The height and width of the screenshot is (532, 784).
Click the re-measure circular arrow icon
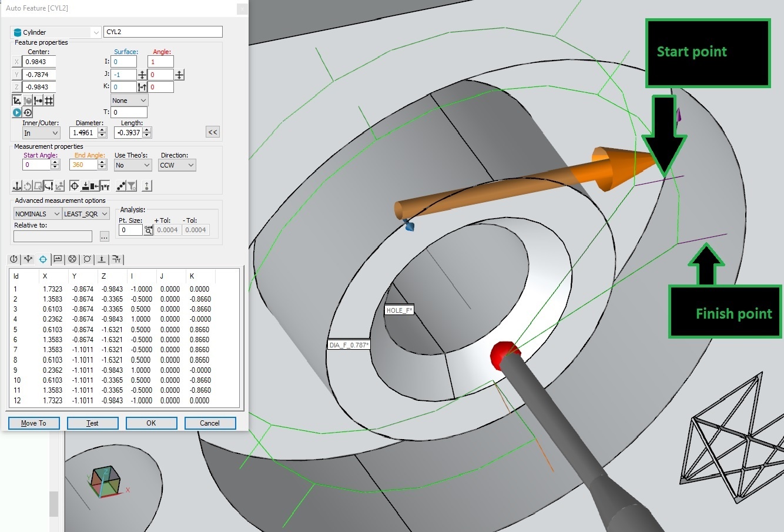point(28,112)
